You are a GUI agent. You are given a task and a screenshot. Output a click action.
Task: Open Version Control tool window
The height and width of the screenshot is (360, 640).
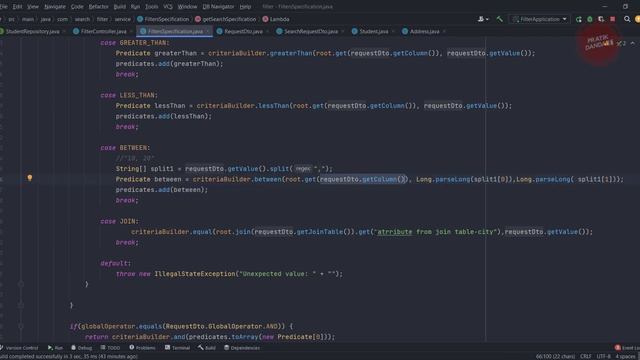click(19, 348)
